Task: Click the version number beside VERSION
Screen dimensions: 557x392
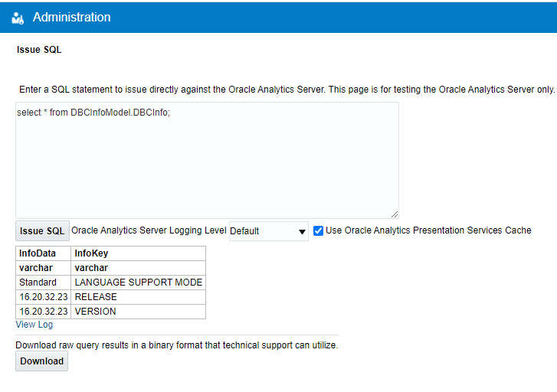Action: pos(44,312)
